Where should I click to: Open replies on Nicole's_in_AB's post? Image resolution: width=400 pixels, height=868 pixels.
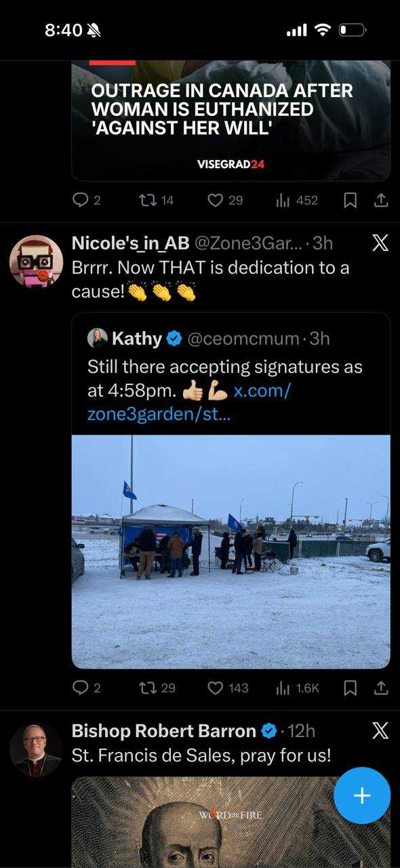pyautogui.click(x=86, y=688)
